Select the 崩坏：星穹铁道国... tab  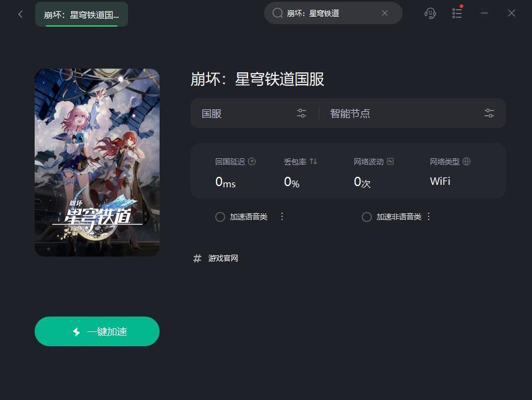coord(82,14)
